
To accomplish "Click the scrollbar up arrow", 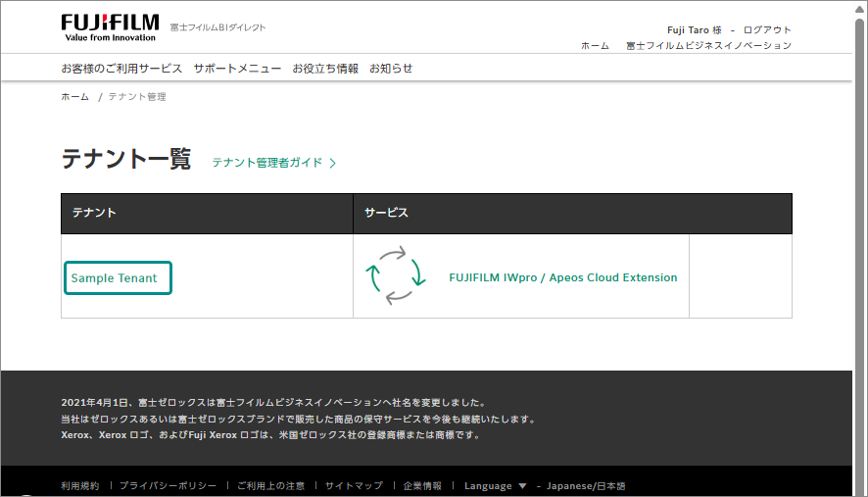I will click(x=860, y=10).
